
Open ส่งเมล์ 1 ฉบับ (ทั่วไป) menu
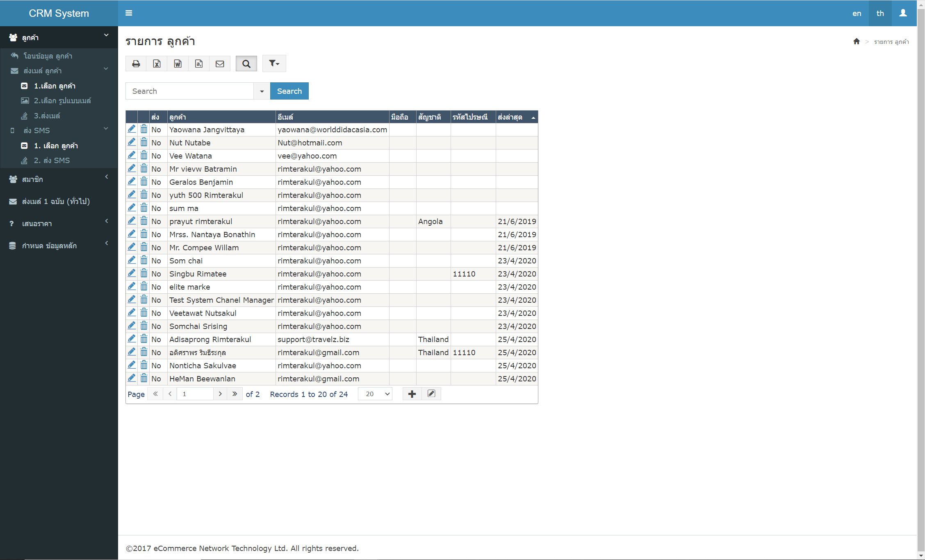[59, 201]
